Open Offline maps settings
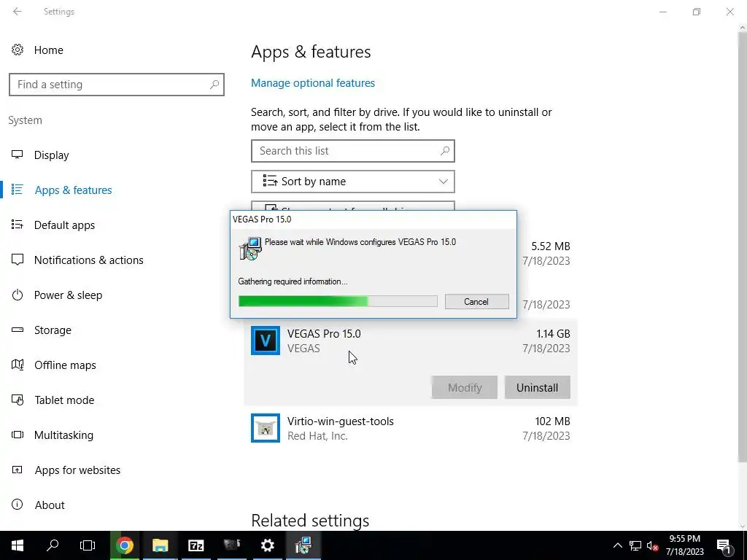Screen dimensions: 747x560 click(x=65, y=365)
